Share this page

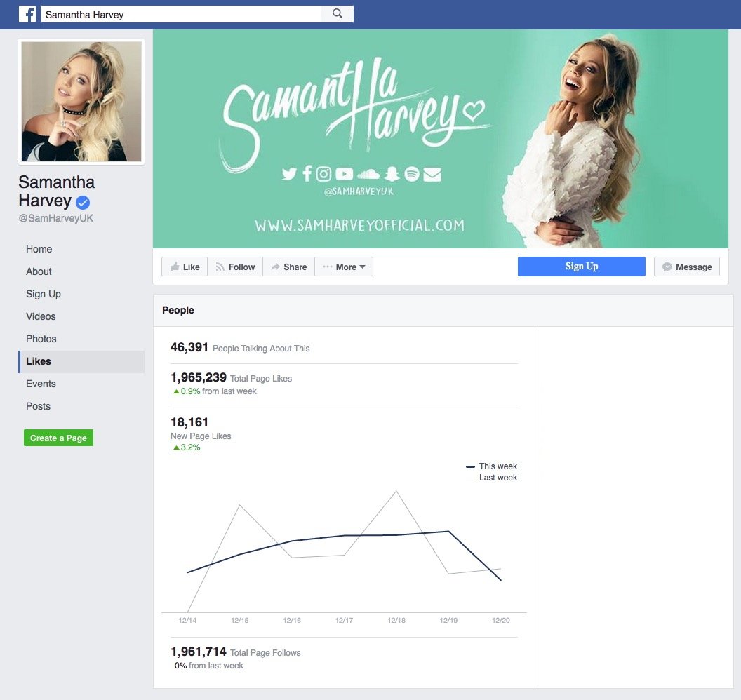pos(288,267)
